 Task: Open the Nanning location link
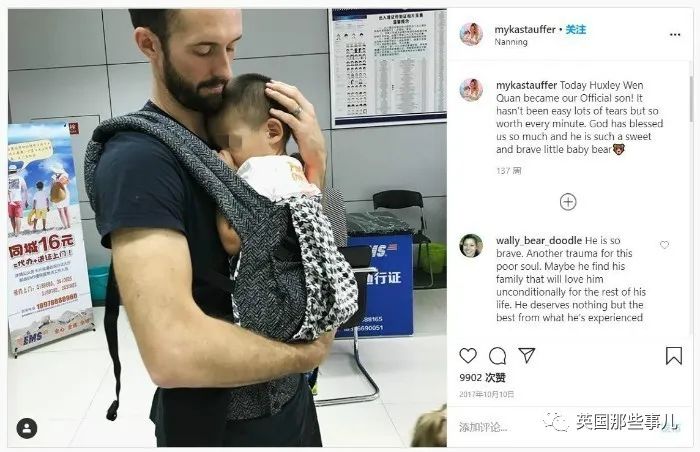[x=511, y=42]
